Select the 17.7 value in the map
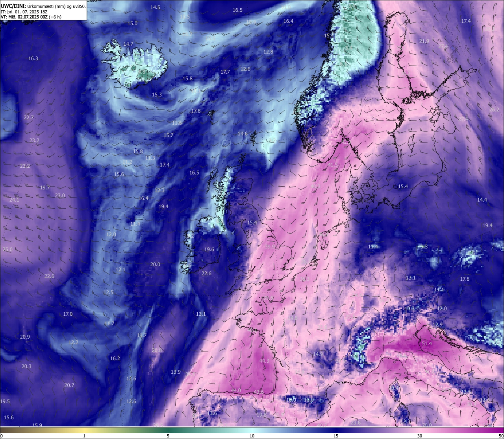The image size is (504, 439). click(225, 72)
